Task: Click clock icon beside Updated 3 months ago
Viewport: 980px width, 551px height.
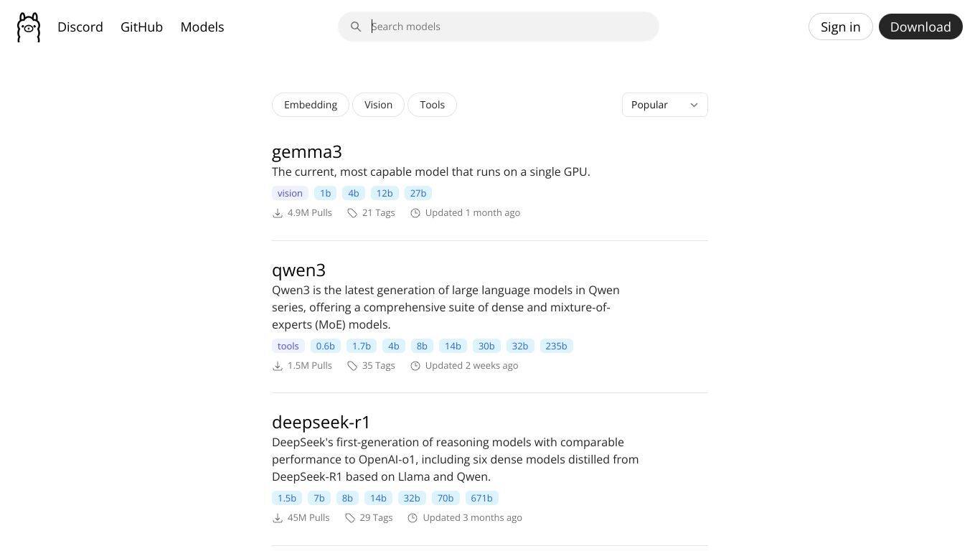Action: (413, 518)
